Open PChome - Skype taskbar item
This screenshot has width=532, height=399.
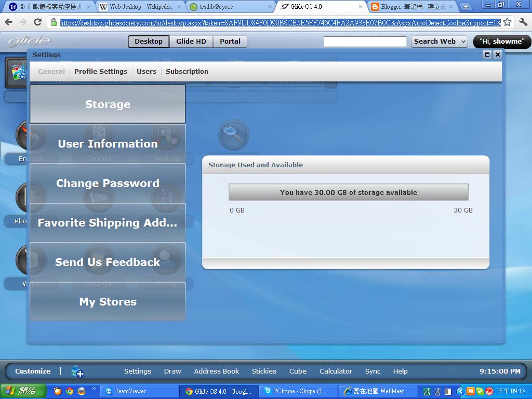tap(298, 391)
